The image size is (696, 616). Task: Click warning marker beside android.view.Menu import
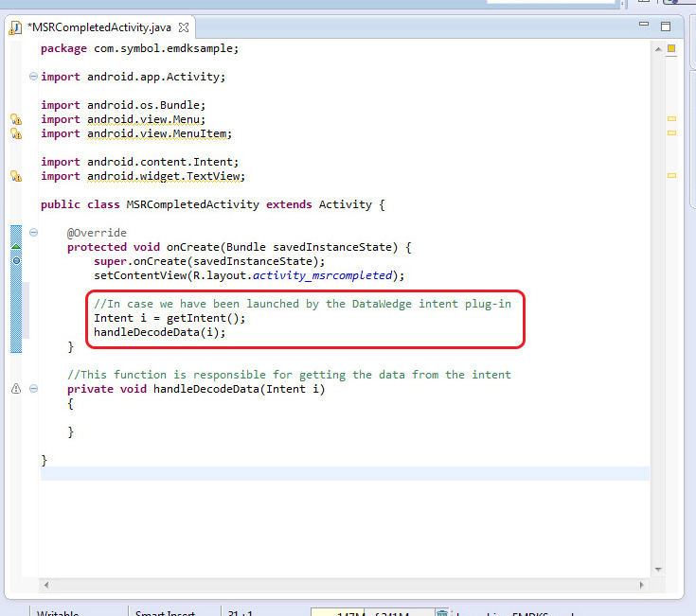15,120
